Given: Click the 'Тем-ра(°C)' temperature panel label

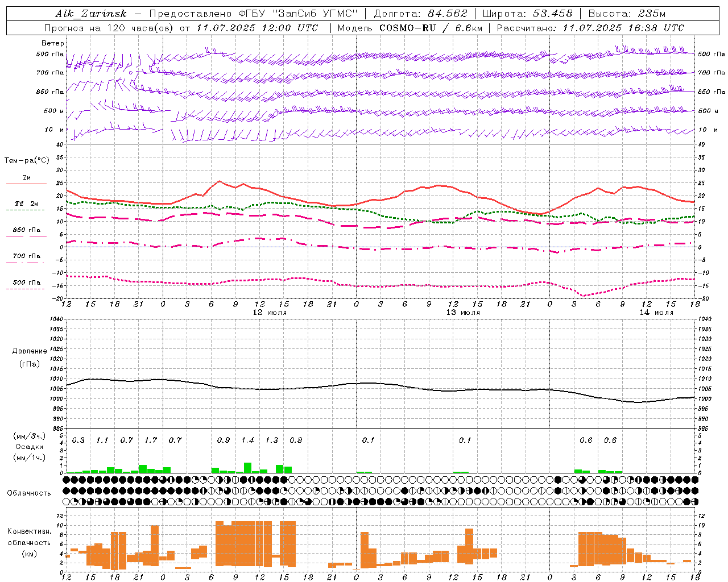Looking at the screenshot, I should click(27, 161).
